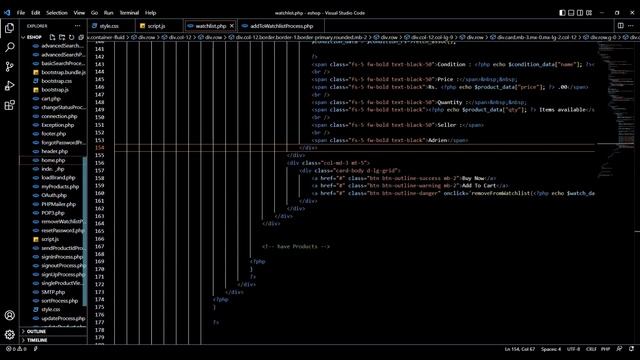The height and width of the screenshot is (360, 640).
Task: Open the Run and Debug view
Action: (9, 86)
